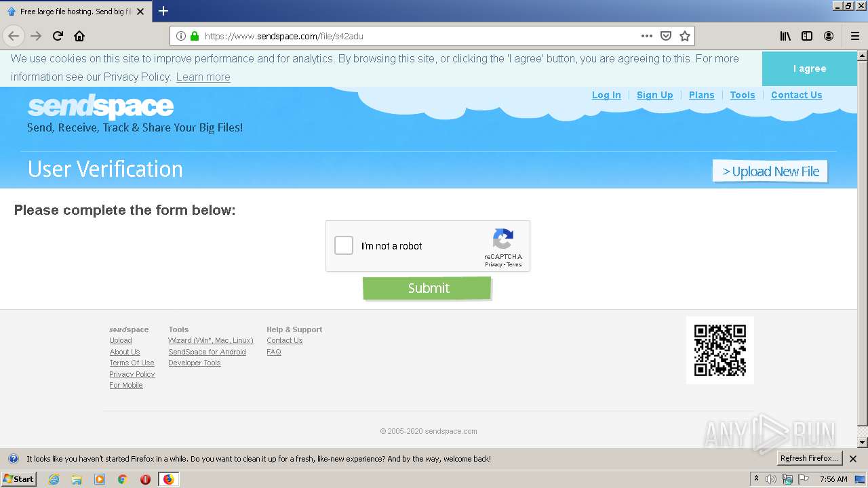
Task: Open media player taskbar icon
Action: tap(100, 479)
